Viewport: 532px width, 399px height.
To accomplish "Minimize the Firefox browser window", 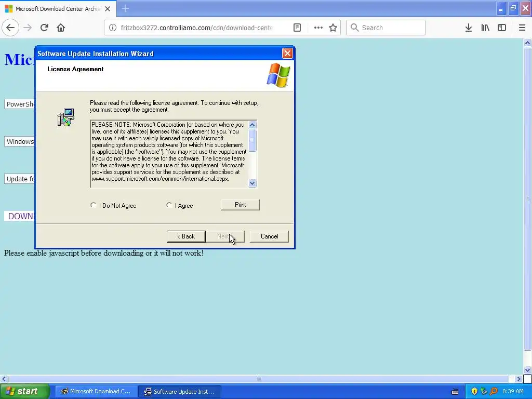I will (501, 8).
